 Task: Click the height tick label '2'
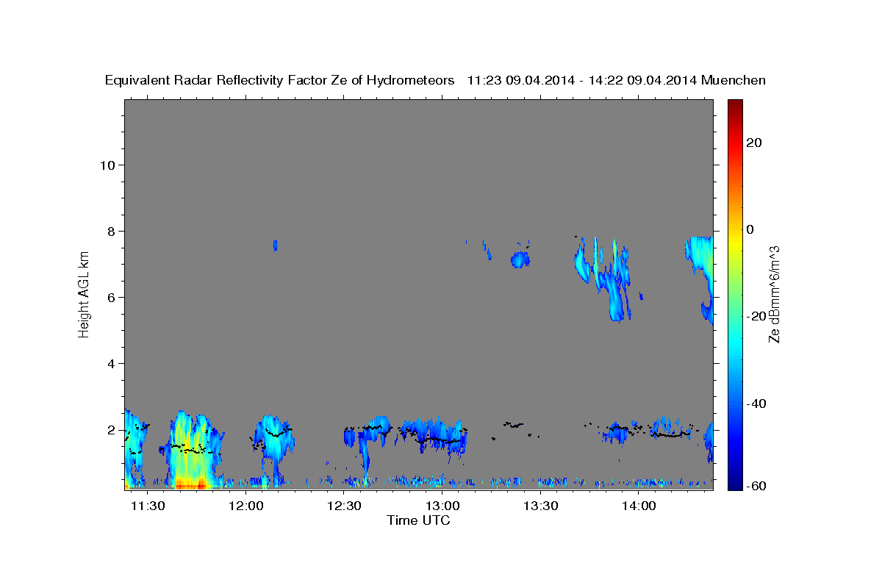(x=110, y=430)
